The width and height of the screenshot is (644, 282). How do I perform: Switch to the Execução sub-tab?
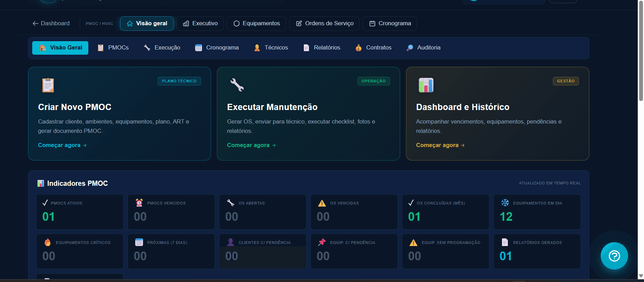(162, 48)
